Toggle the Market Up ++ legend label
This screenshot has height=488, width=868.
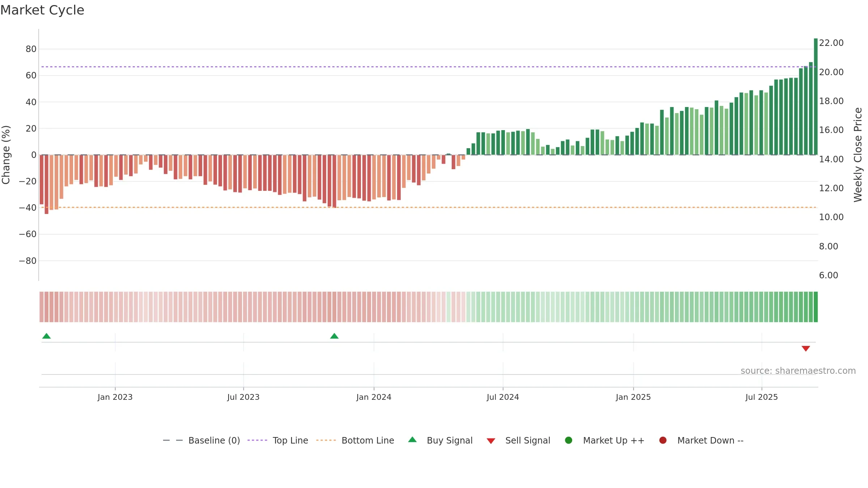614,440
